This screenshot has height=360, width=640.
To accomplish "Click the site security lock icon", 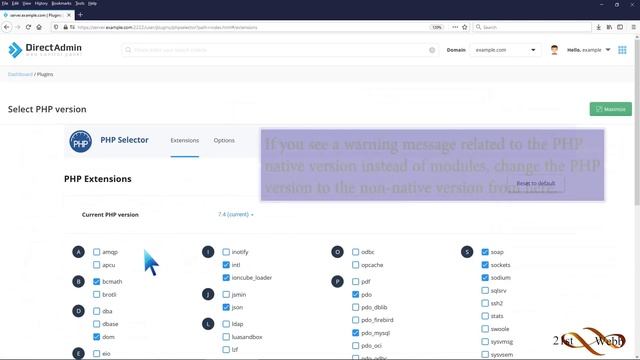I will [x=65, y=27].
